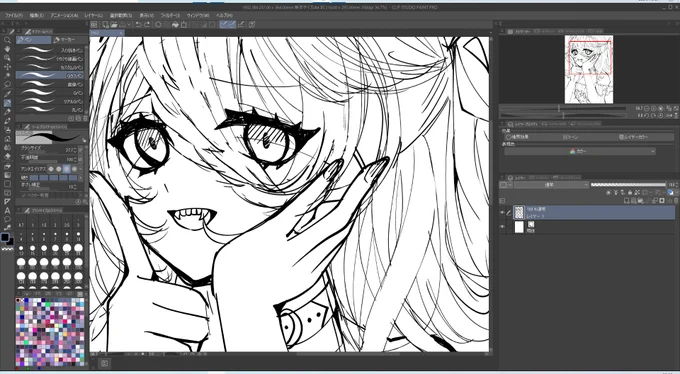The image size is (680, 374).
Task: Click the New raster layer icon
Action: point(628,200)
